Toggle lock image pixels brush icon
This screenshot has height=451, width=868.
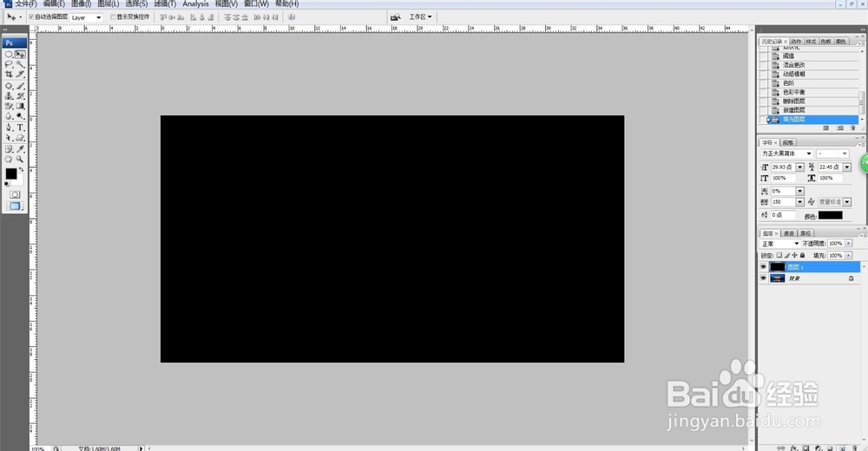click(786, 255)
